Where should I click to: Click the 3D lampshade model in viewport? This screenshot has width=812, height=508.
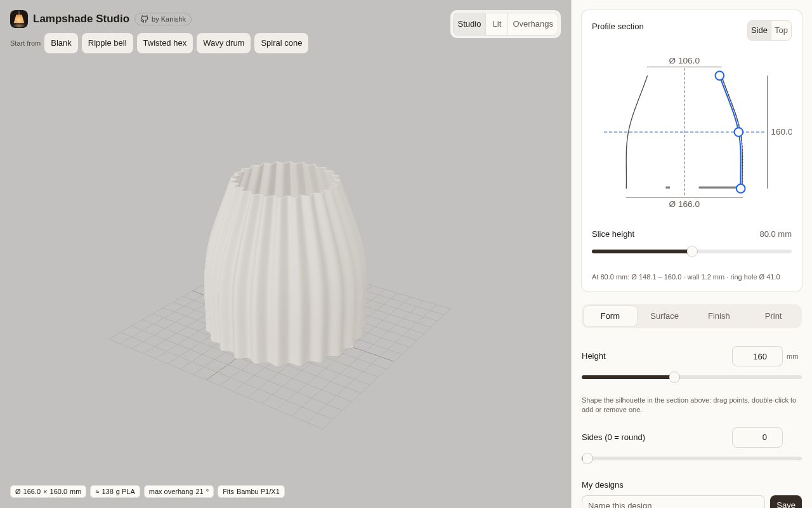coord(285,264)
